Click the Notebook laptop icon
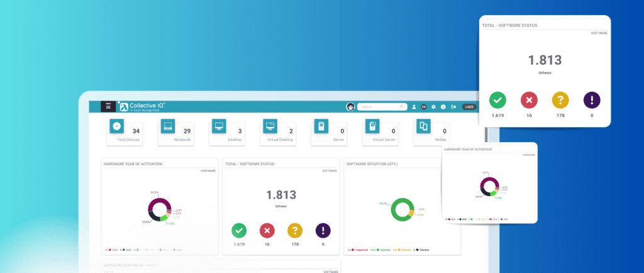The height and width of the screenshot is (273, 644). click(x=167, y=126)
